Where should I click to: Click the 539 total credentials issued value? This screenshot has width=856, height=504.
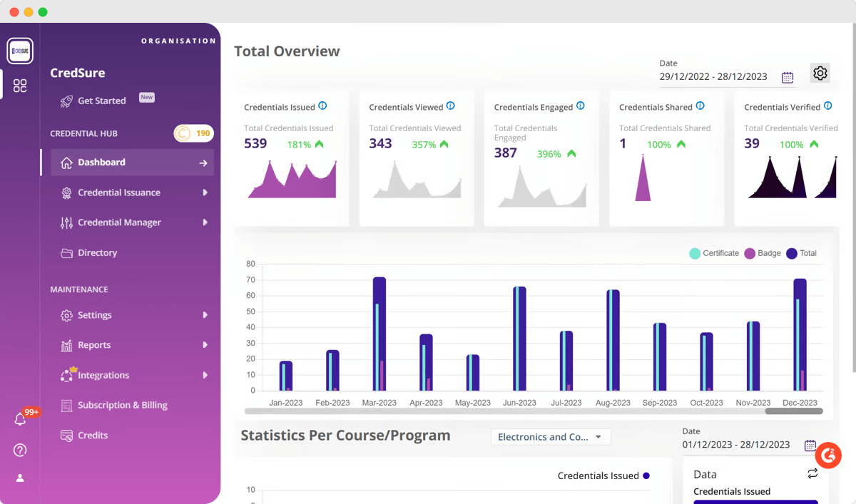[255, 143]
